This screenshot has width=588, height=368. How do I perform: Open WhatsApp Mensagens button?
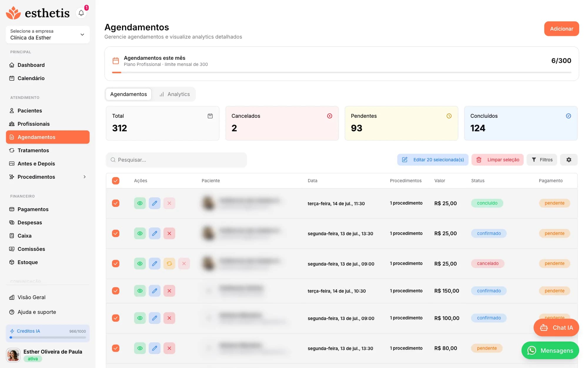[x=550, y=350]
